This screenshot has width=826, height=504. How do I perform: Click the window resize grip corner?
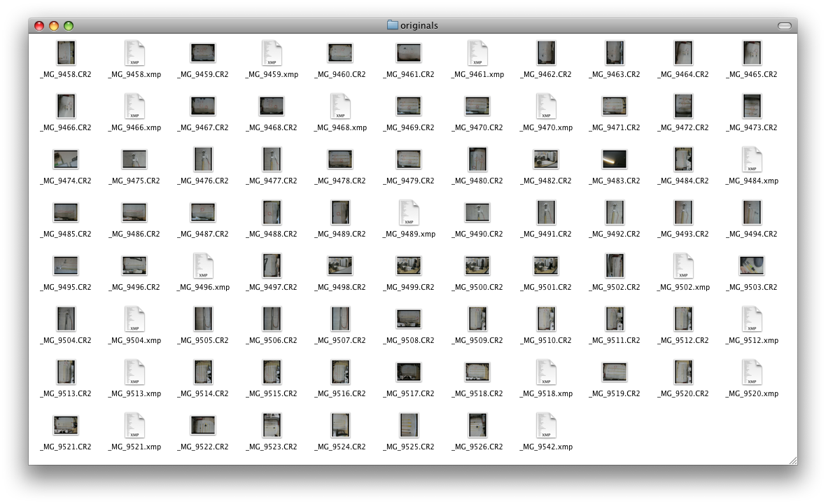[x=793, y=461]
